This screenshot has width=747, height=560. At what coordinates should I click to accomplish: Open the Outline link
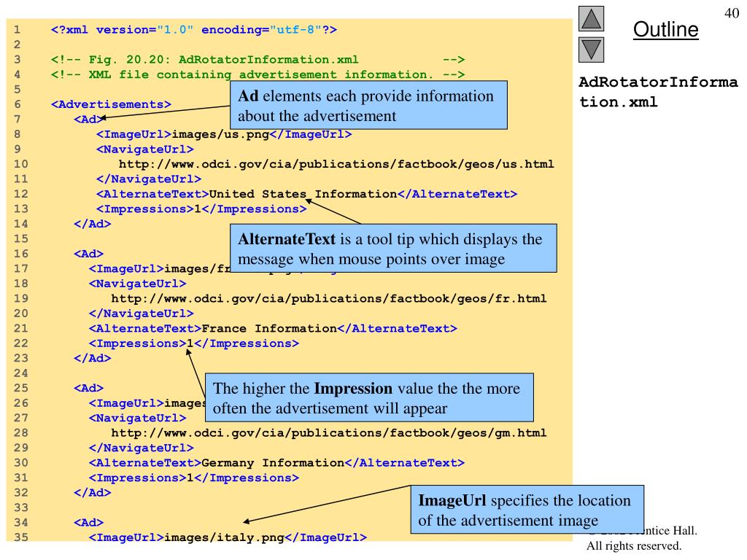click(x=665, y=29)
